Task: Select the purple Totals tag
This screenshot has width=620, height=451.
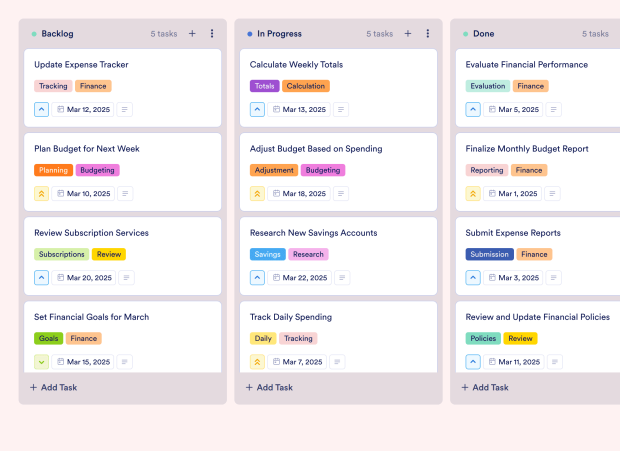Action: tap(264, 86)
